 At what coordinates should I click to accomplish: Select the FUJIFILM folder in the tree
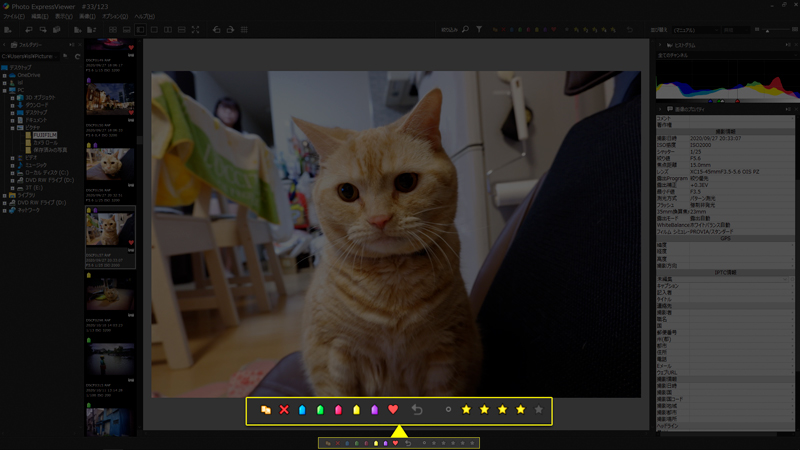click(x=43, y=134)
